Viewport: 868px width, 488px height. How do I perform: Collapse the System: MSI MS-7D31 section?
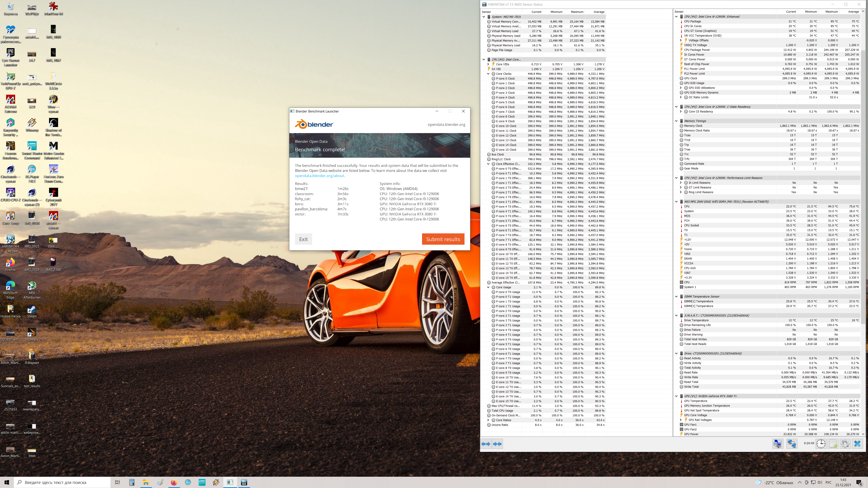pos(484,17)
